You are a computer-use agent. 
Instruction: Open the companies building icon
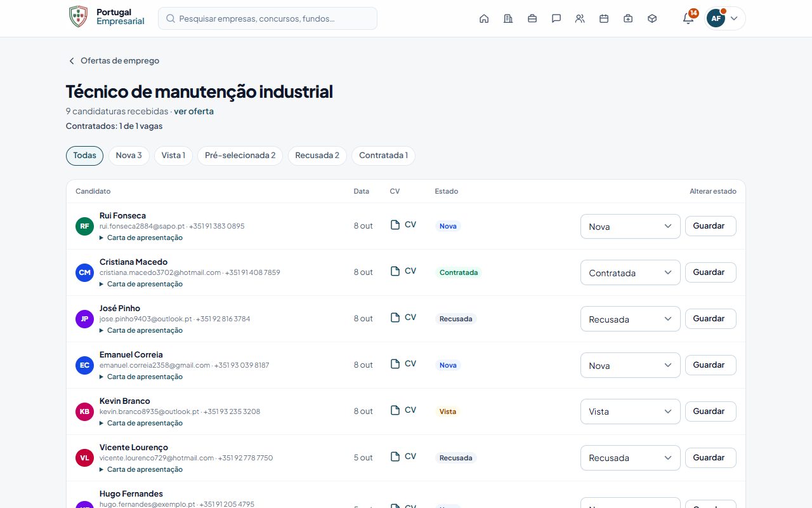coord(508,18)
